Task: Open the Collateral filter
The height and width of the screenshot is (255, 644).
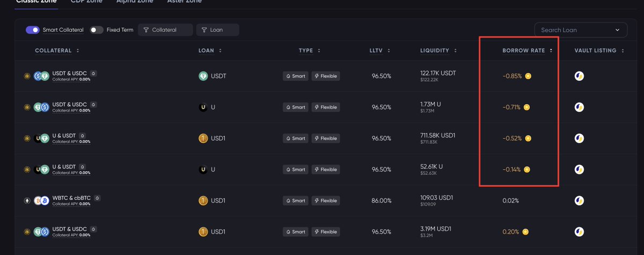Action: [x=165, y=30]
